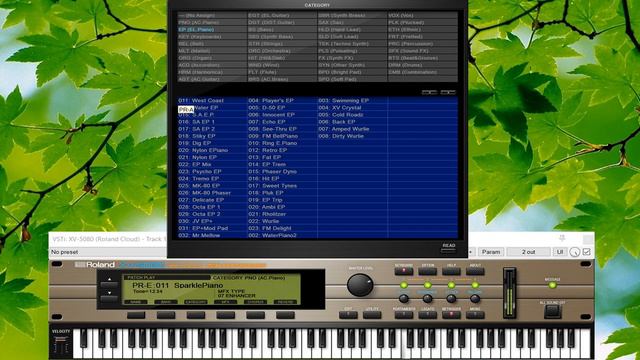The image size is (640, 360).
Task: Select patch 023: FM Delight
Action: pyautogui.click(x=282, y=228)
